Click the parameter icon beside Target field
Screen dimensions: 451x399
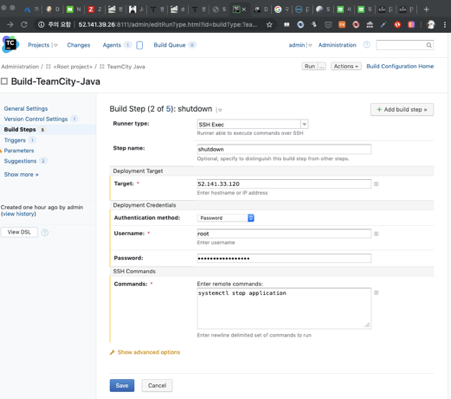coord(376,184)
